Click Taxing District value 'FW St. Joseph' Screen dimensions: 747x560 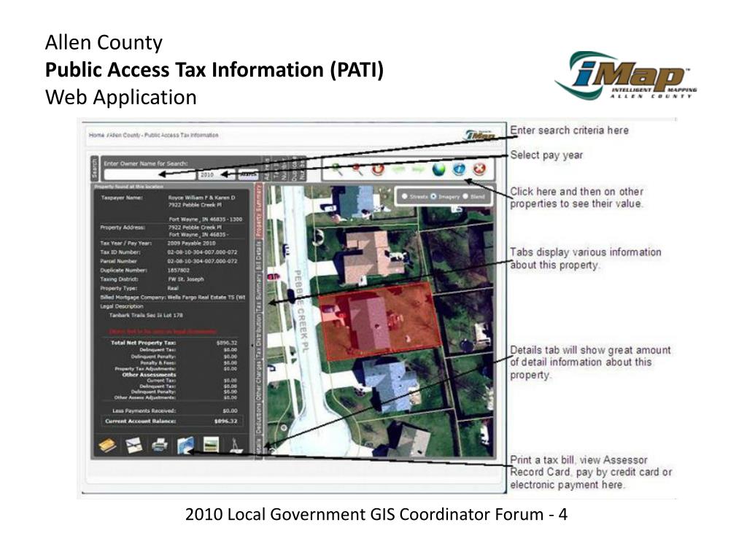pos(185,279)
